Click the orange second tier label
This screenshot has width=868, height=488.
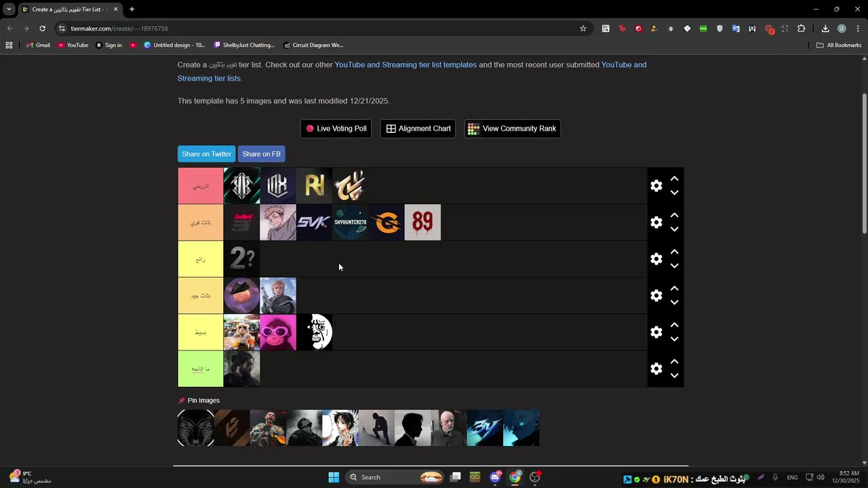(201, 222)
